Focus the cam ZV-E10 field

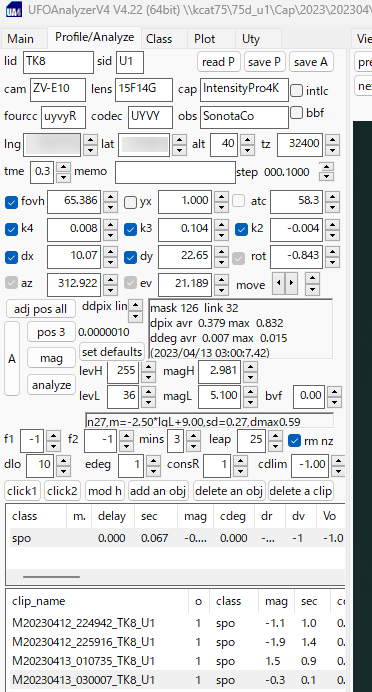pos(58,90)
